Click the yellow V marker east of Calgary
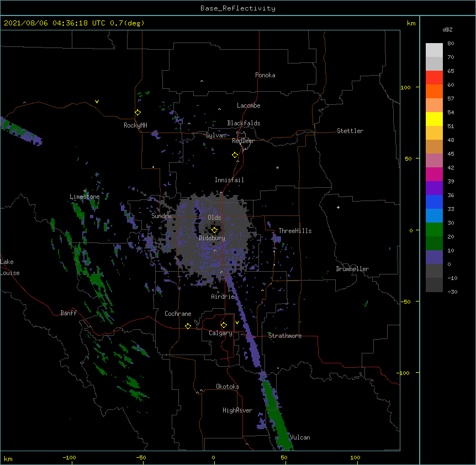Screen dimensions: 476x465 coord(237,323)
